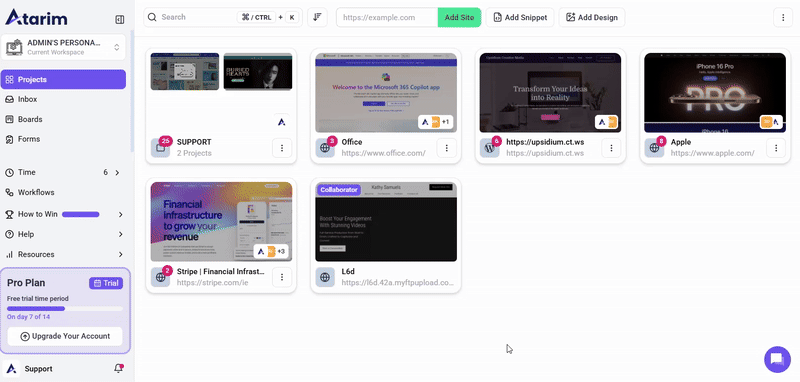Click the folder icon on SUPPORT card
The image size is (800, 382).
(x=160, y=148)
